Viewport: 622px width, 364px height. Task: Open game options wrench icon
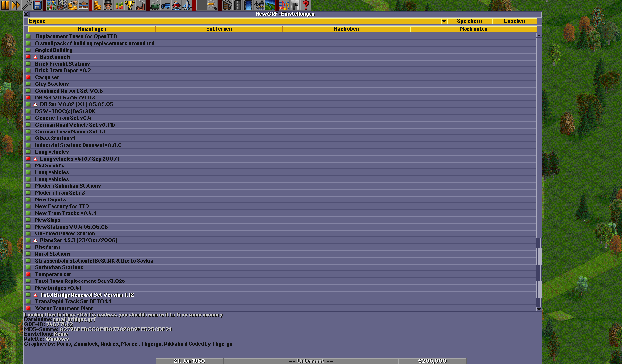[27, 5]
